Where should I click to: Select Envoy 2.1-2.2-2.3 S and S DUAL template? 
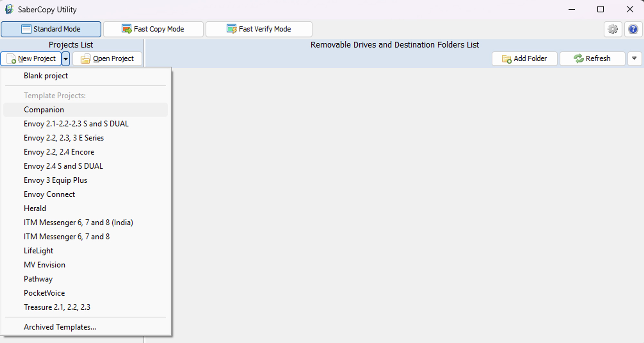point(85,124)
